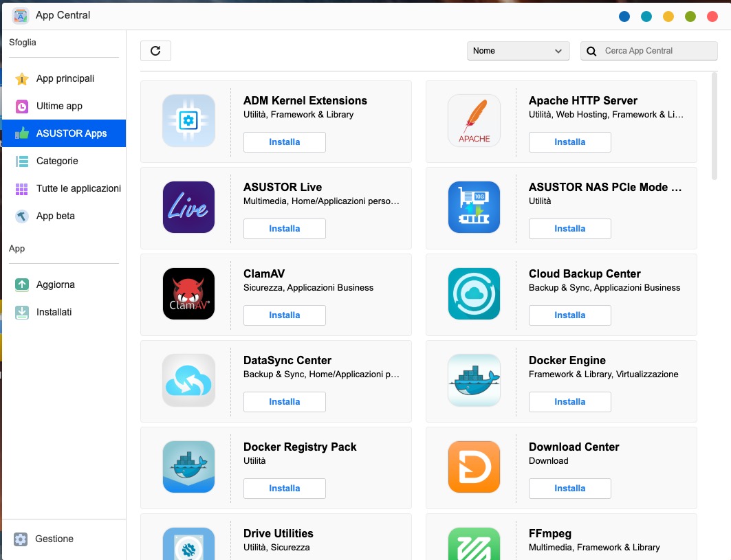
Task: Open the Docker Engine title link
Action: tap(567, 361)
